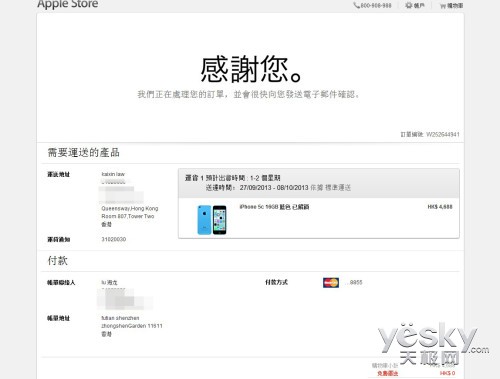Image resolution: width=500 pixels, height=379 pixels.
Task: Click the 帳單地址 billing address label
Action: [x=58, y=318]
